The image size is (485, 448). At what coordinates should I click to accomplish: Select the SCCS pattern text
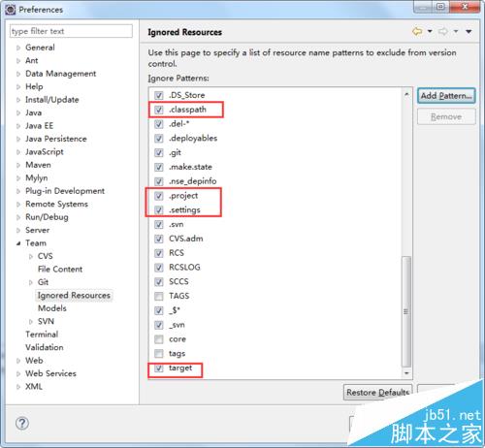(178, 281)
